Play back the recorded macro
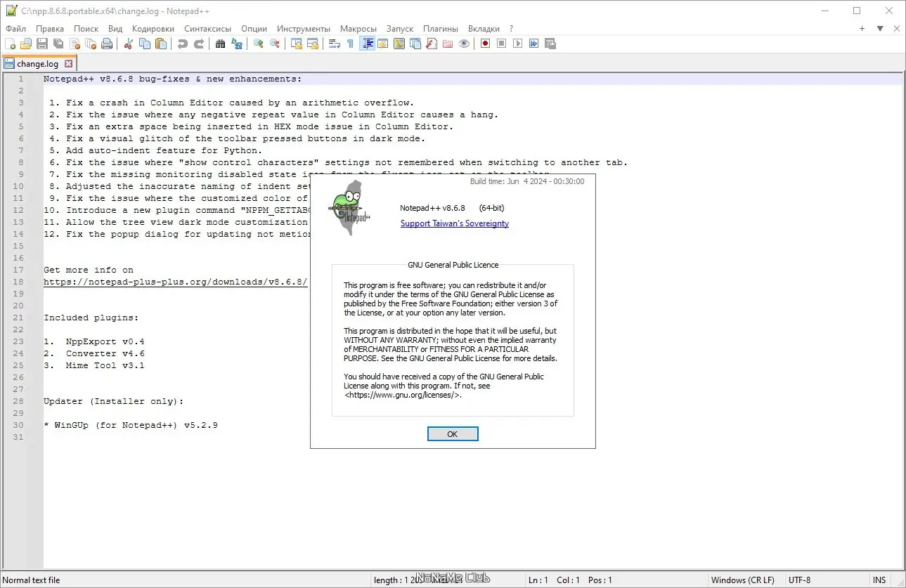 coord(518,44)
